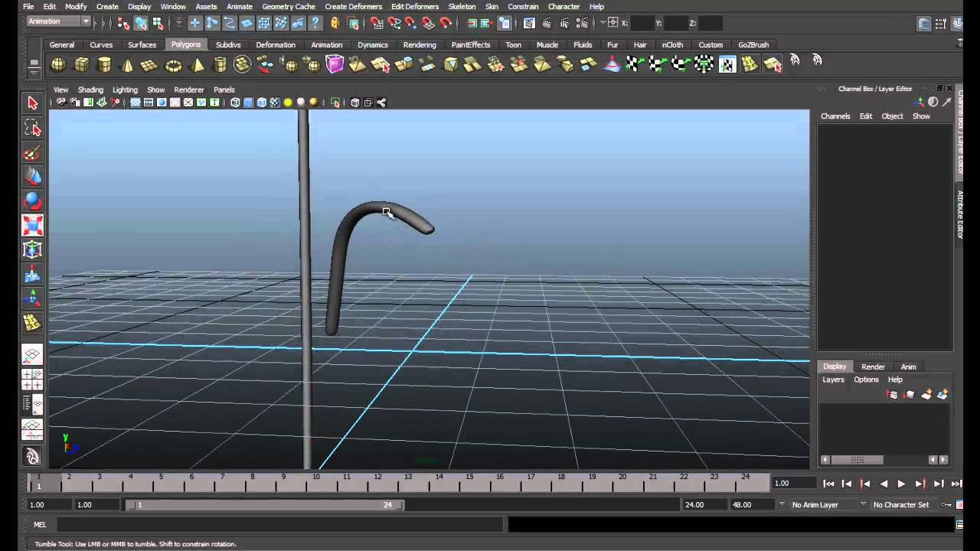Select the Rotate tool sphere icon

click(32, 201)
